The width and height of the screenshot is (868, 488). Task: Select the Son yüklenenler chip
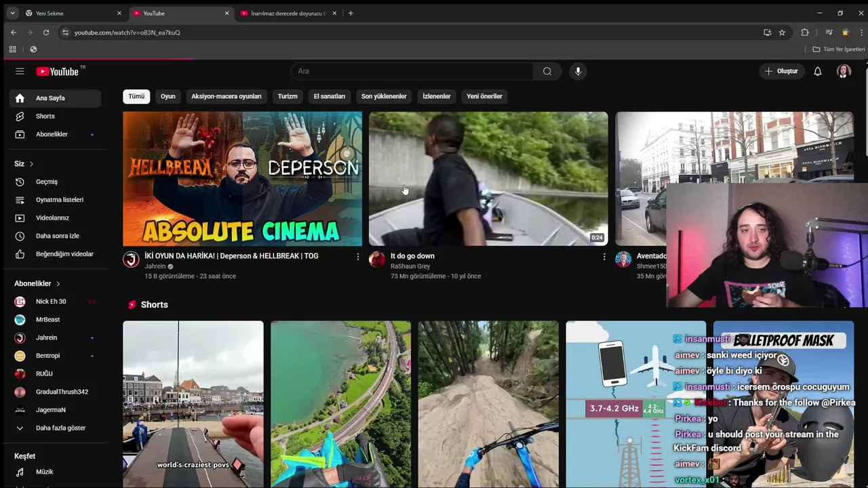click(384, 96)
